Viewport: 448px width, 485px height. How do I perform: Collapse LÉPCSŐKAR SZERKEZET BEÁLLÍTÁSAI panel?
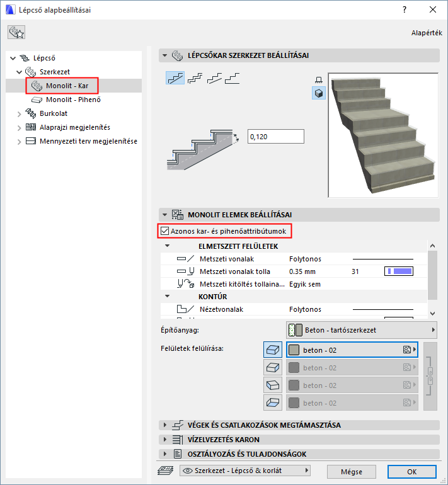tap(165, 55)
